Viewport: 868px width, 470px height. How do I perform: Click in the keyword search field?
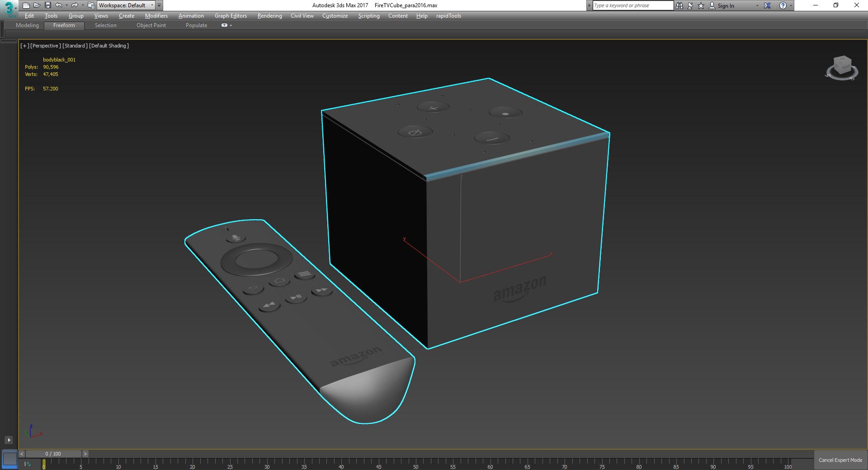pos(633,5)
